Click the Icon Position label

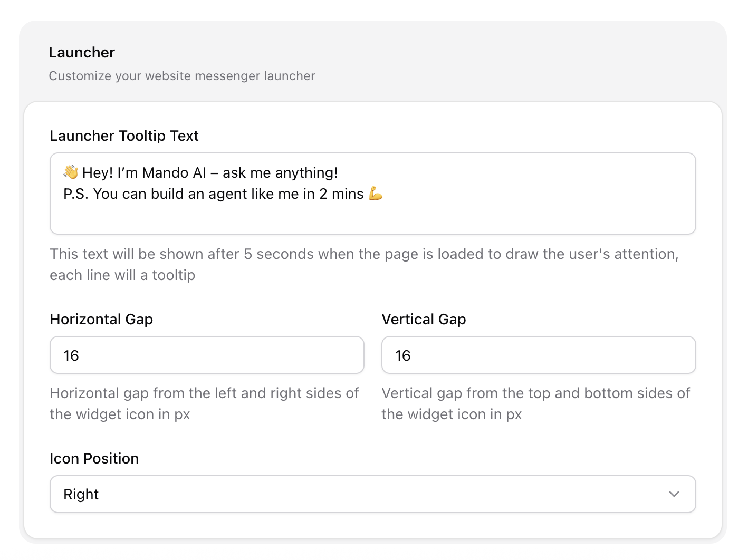94,459
